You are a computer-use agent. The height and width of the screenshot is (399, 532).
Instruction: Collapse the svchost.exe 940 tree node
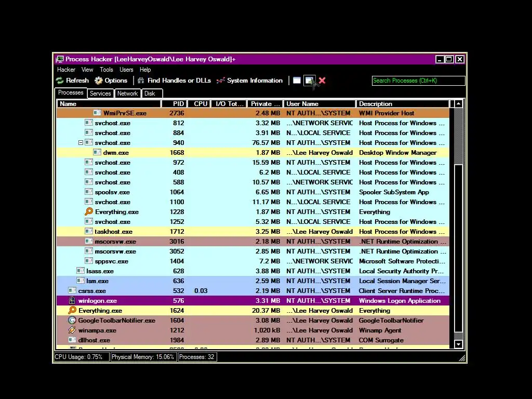(x=81, y=143)
